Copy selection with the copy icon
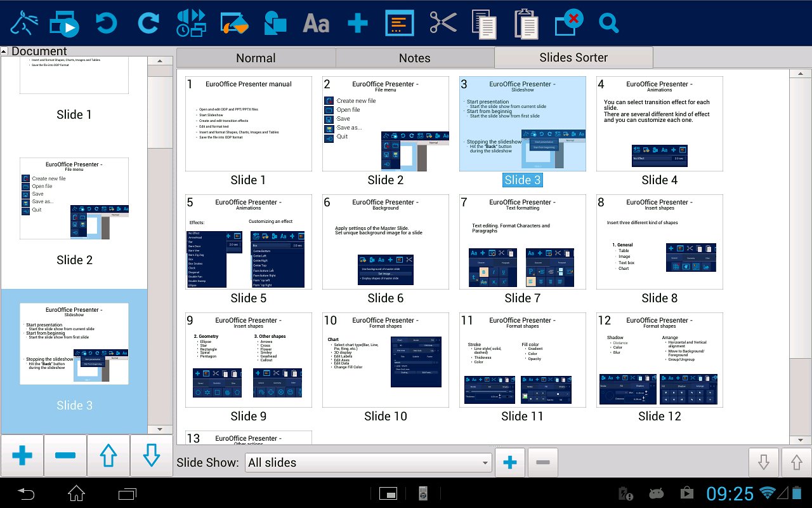 tap(485, 23)
